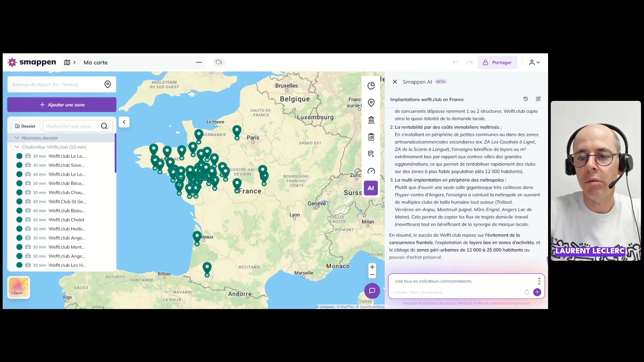Click the green color dot for Wefit.club Chau...
Viewport: 644px width, 362px height.
coord(19,192)
